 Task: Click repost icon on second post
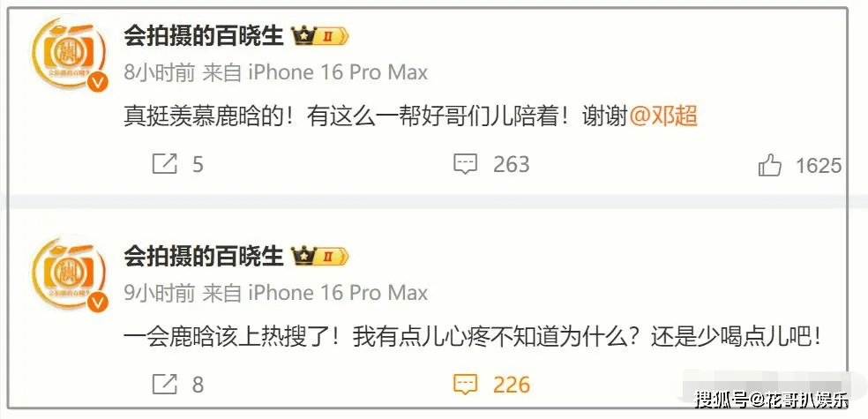(x=164, y=384)
